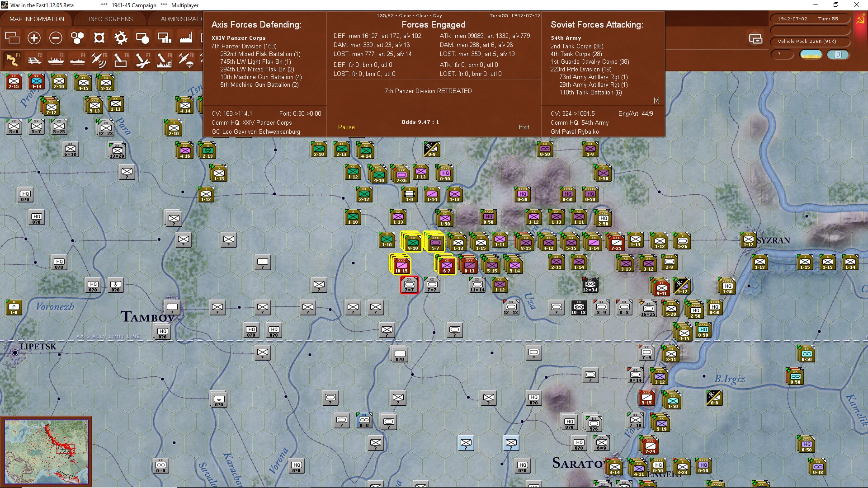Select the F9 air transport mode icon
868x488 pixels.
coord(186,60)
